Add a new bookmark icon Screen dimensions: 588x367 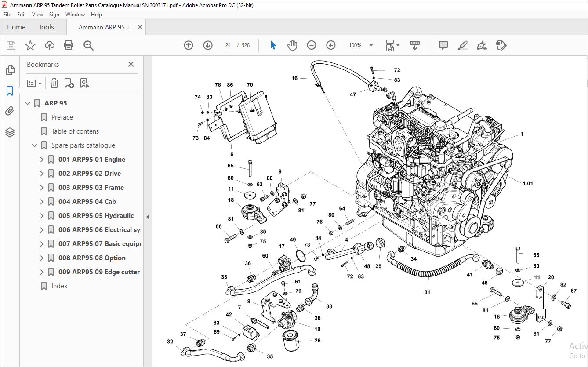[69, 83]
